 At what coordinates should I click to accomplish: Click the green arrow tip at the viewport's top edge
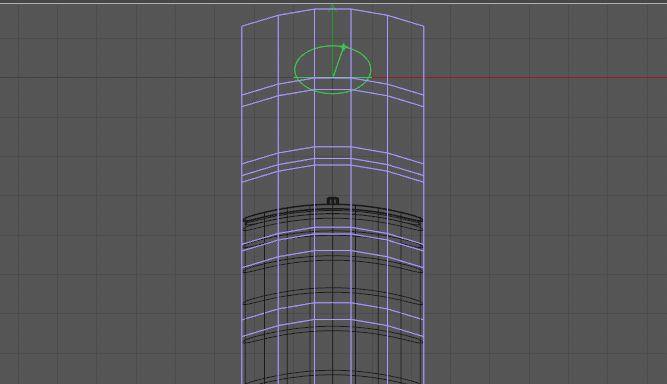point(333,6)
